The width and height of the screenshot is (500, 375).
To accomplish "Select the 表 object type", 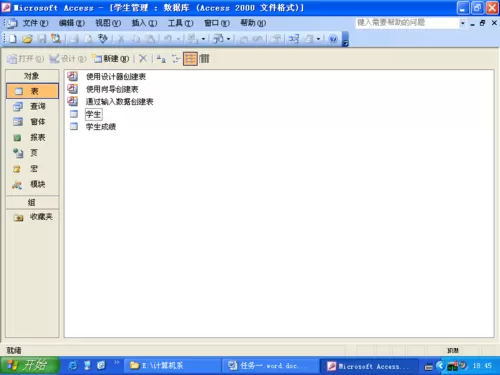I will point(32,91).
